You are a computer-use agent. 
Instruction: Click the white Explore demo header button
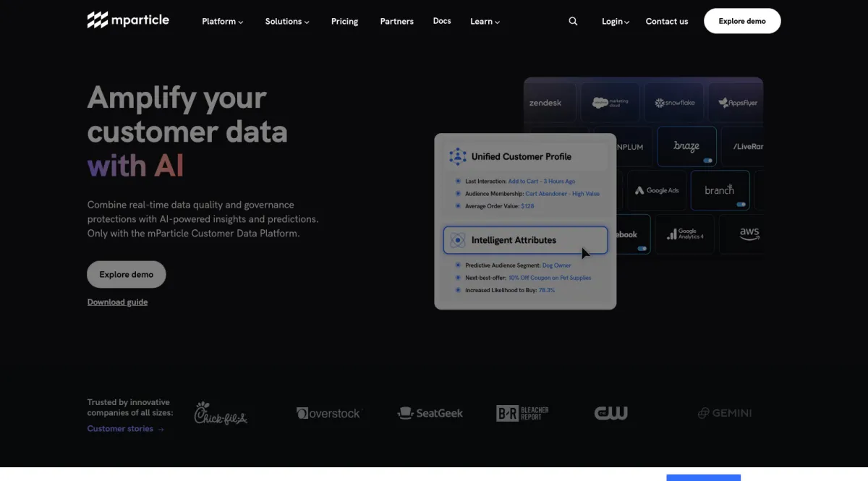pyautogui.click(x=742, y=21)
